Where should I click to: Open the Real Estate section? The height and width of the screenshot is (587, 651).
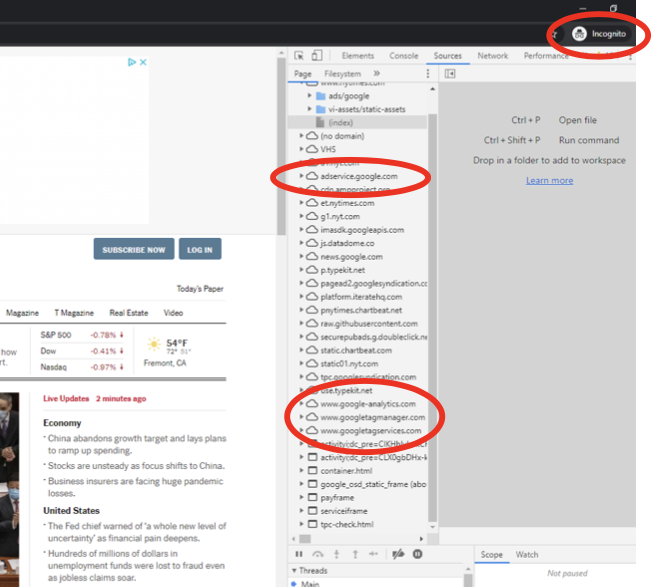129,313
